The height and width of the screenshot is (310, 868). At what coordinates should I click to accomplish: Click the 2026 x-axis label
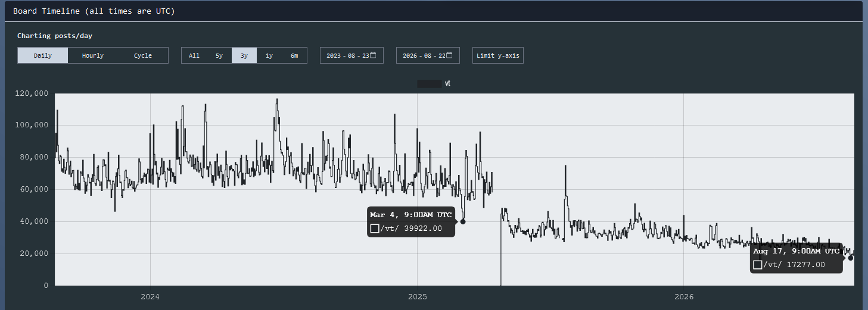684,296
